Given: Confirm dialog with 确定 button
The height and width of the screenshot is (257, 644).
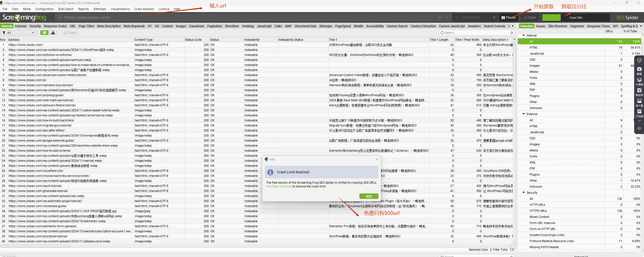Looking at the screenshot, I should (369, 196).
